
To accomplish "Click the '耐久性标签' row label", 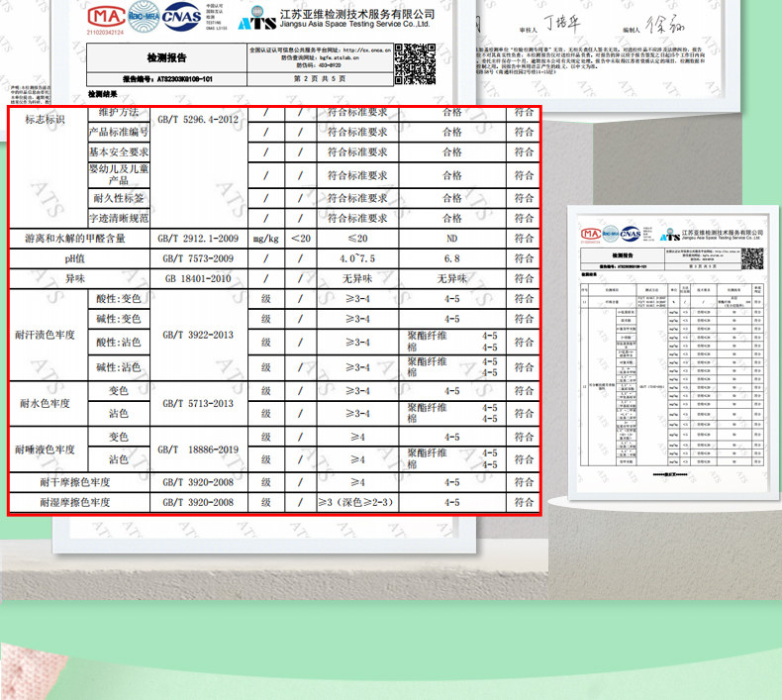I will coord(119,198).
